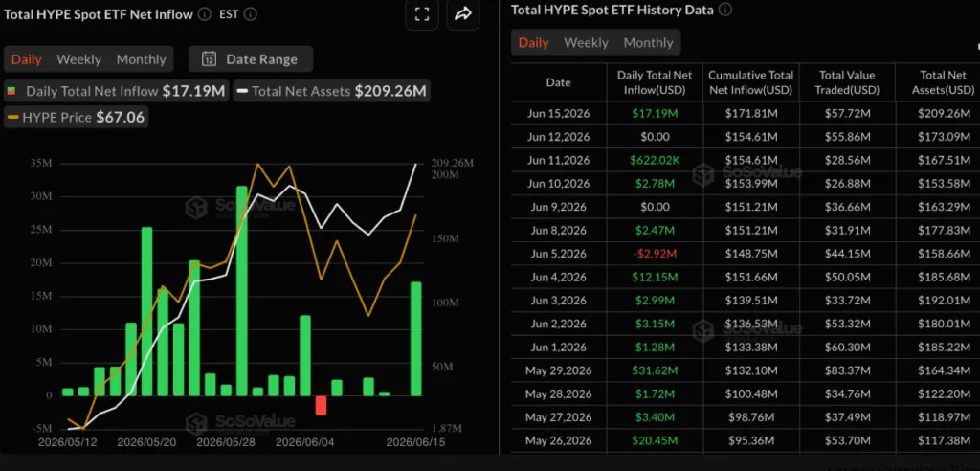Select Daily tab in History Data panel

(x=534, y=42)
